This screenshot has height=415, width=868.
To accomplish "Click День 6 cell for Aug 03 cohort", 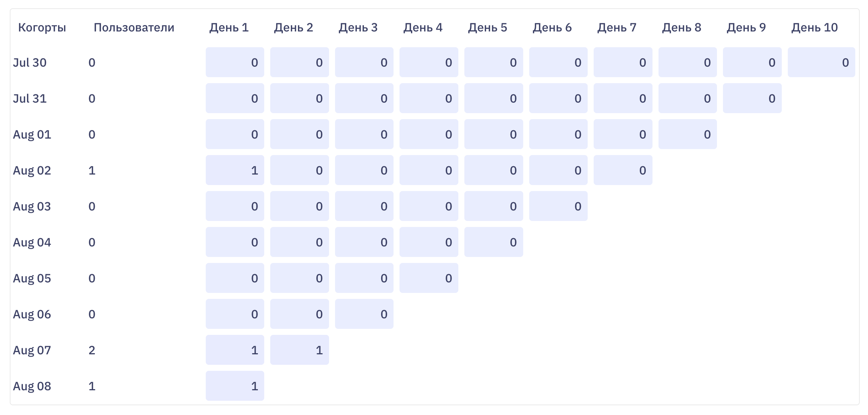I will (558, 206).
